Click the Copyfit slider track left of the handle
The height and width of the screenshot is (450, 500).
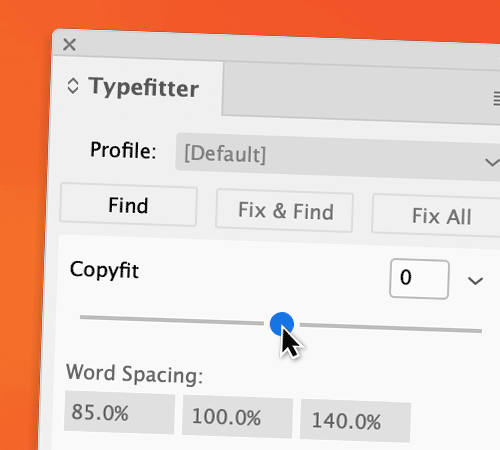[x=172, y=320]
